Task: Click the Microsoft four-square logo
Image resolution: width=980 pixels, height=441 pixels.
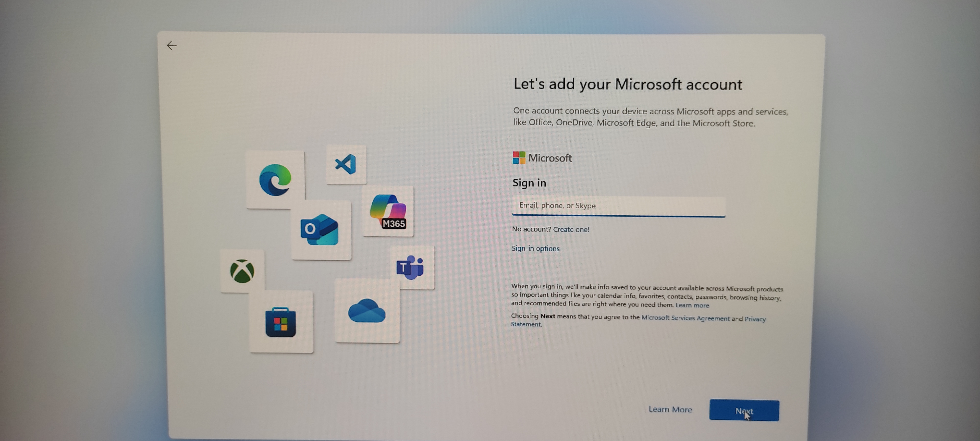Action: (x=519, y=158)
